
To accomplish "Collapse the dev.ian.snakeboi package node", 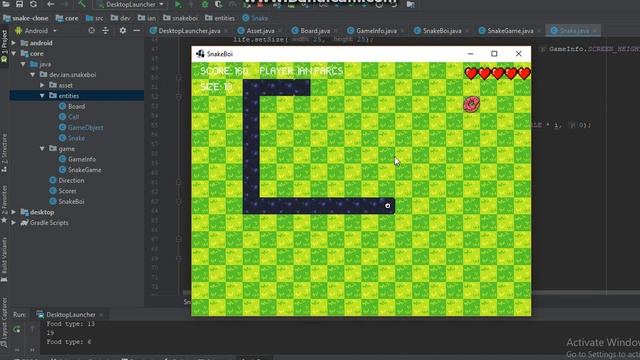I will point(33,75).
